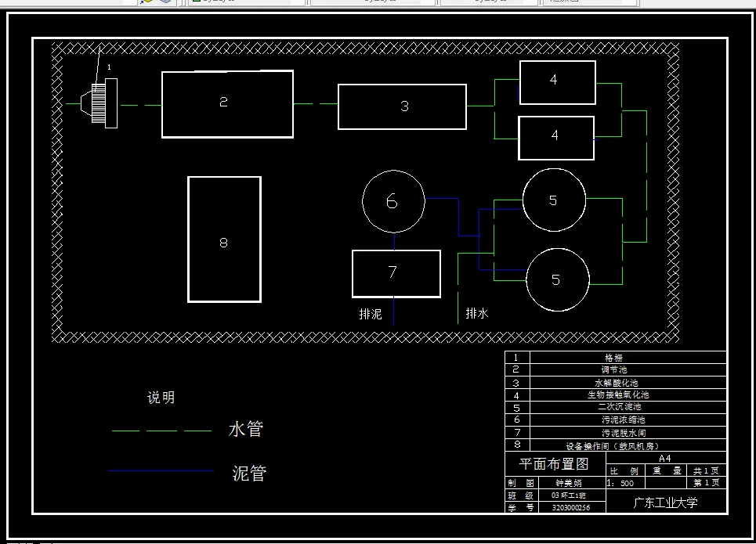This screenshot has width=756, height=544.
Task: Click the 第1页 cell
Action: [706, 482]
